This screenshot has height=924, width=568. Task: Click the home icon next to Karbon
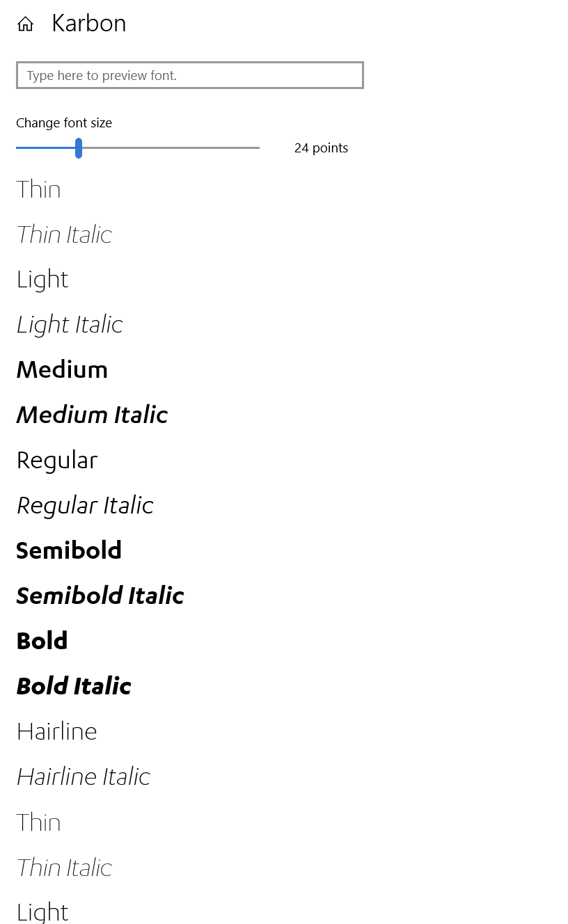click(x=25, y=23)
